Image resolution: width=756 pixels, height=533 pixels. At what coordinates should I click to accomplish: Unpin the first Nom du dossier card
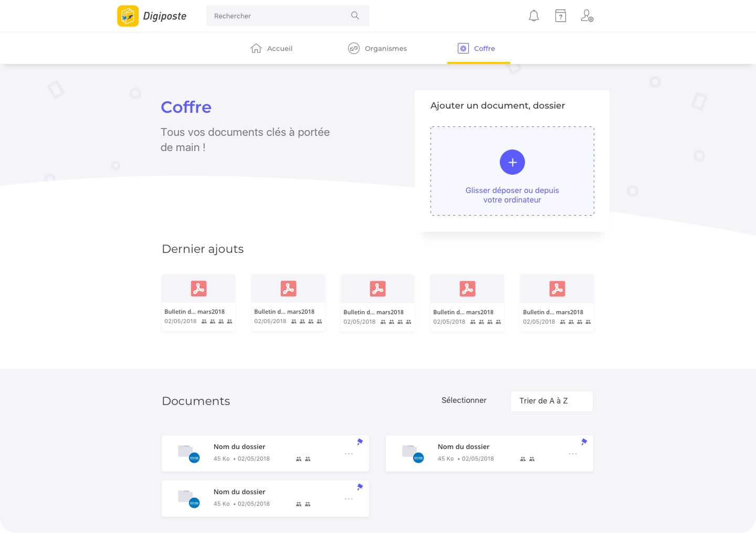coord(360,442)
